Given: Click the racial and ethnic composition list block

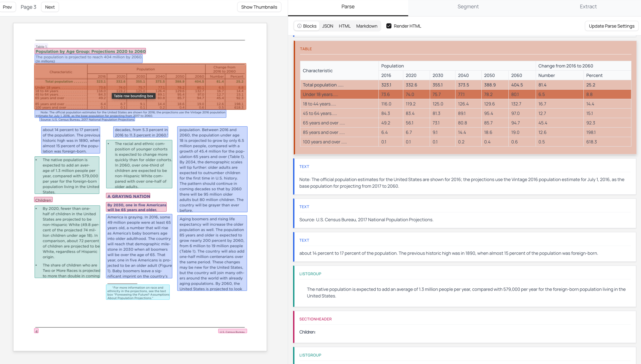Looking at the screenshot, I should pos(139,164).
